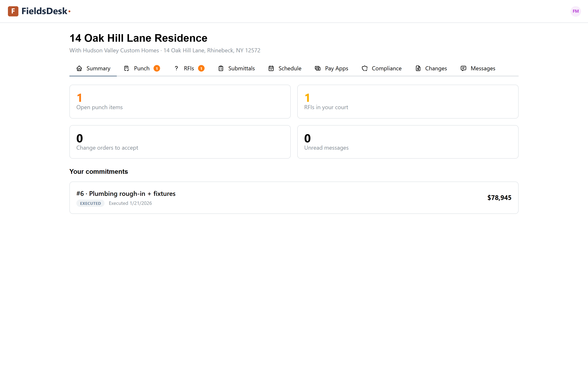Click the Punch tab orange count badge
Screen dimensions: 588x368
coord(157,68)
